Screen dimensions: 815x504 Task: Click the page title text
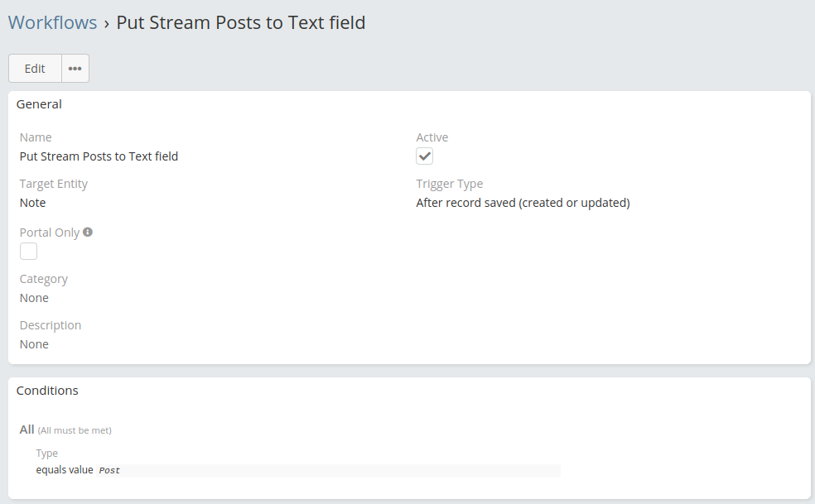pyautogui.click(x=240, y=22)
